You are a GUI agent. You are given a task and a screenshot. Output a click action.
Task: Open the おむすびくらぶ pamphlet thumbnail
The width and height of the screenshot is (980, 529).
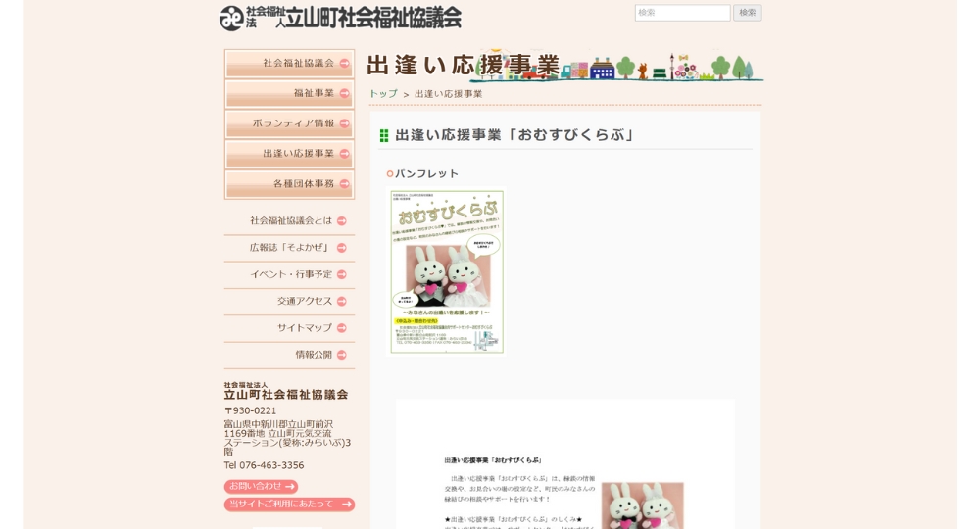tap(447, 271)
